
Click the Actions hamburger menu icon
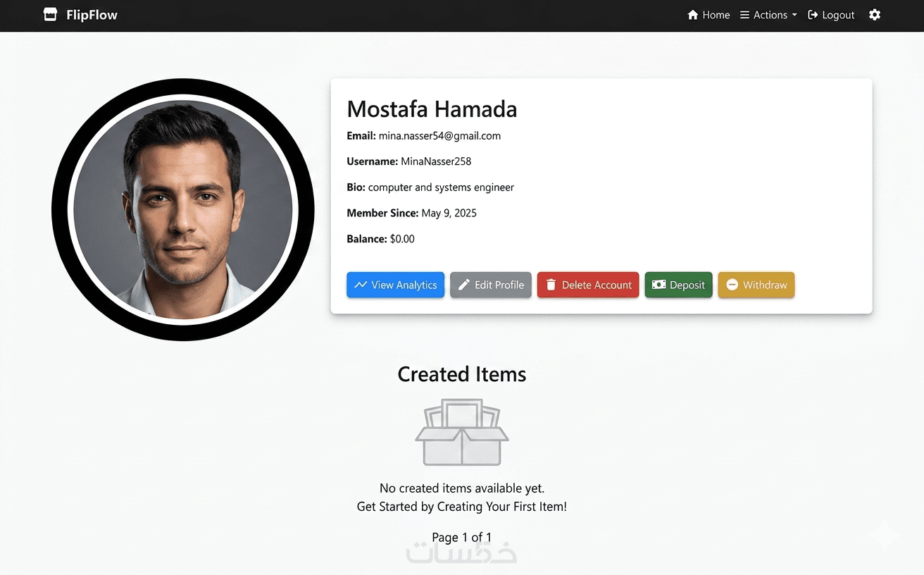pos(744,15)
